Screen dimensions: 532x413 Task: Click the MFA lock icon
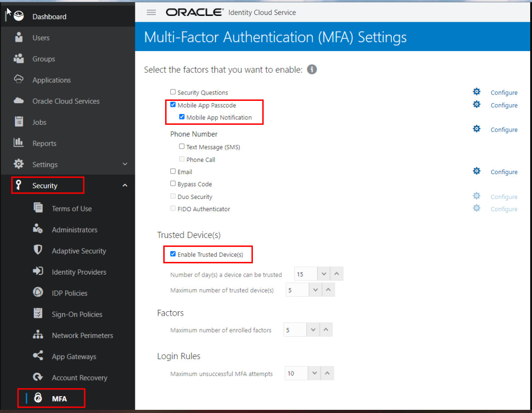click(38, 397)
